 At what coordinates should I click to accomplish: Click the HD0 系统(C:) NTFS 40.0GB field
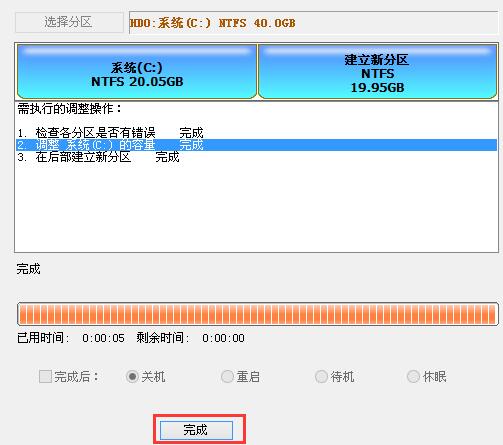313,23
